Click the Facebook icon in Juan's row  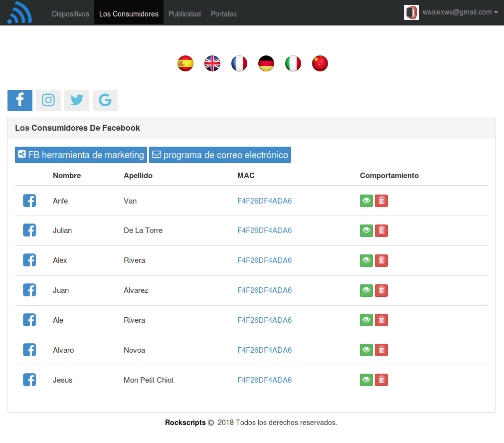29,290
